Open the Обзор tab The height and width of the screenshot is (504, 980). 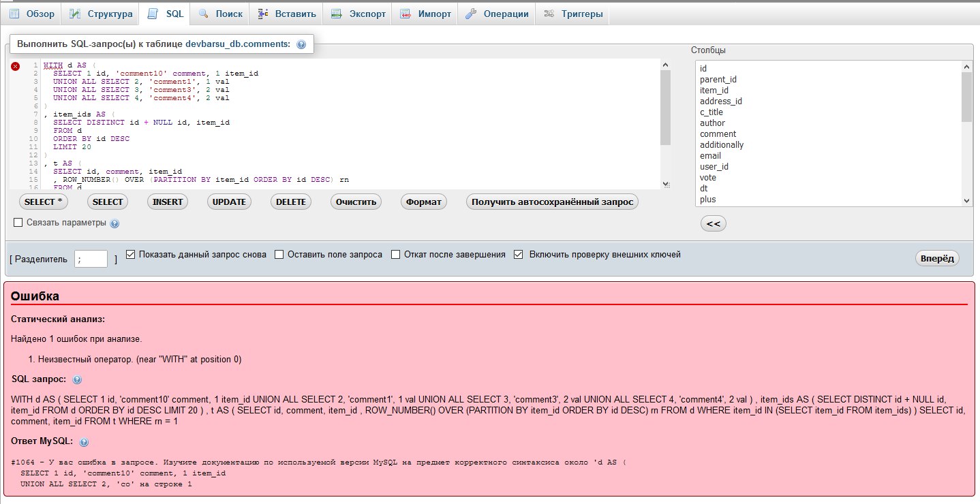tap(31, 14)
